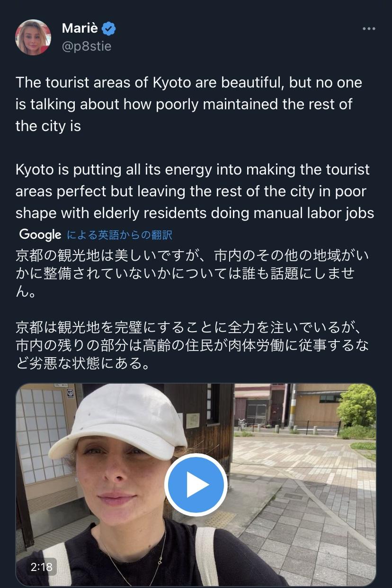
Task: Open the three-dot more options menu
Action: click(369, 29)
